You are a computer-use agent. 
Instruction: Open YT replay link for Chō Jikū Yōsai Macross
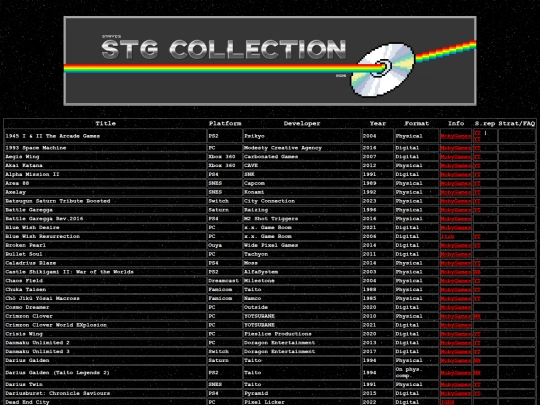477,299
